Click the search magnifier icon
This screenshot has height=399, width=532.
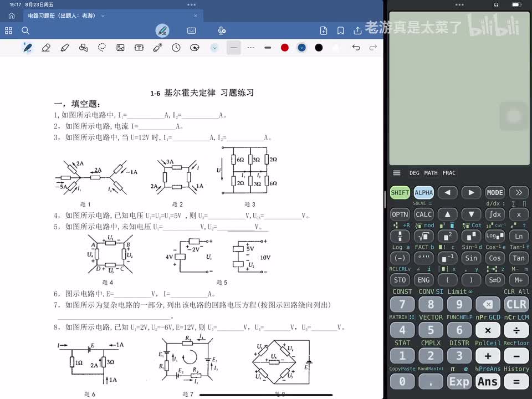pyautogui.click(x=25, y=31)
